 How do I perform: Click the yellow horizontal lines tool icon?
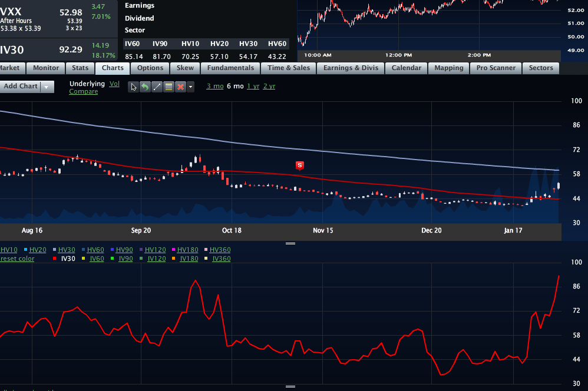point(169,87)
